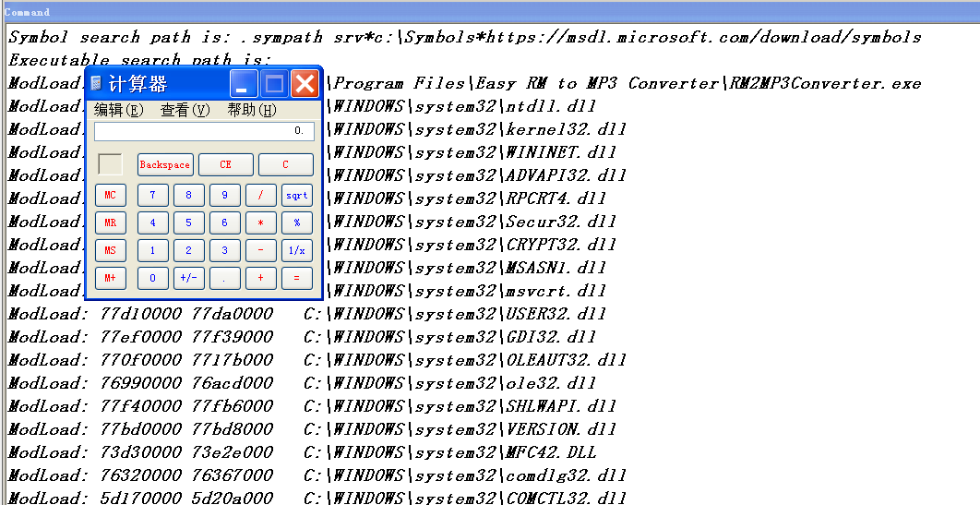Click the USER32.dll module line
Viewport: 980px width, 505px height.
pyautogui.click(x=307, y=314)
